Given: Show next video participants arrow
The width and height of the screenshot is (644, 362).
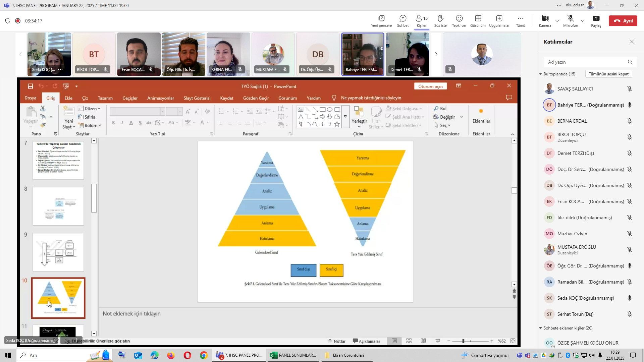Looking at the screenshot, I should (436, 54).
